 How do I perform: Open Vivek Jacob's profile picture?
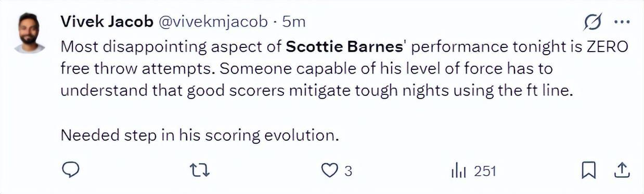coord(30,33)
